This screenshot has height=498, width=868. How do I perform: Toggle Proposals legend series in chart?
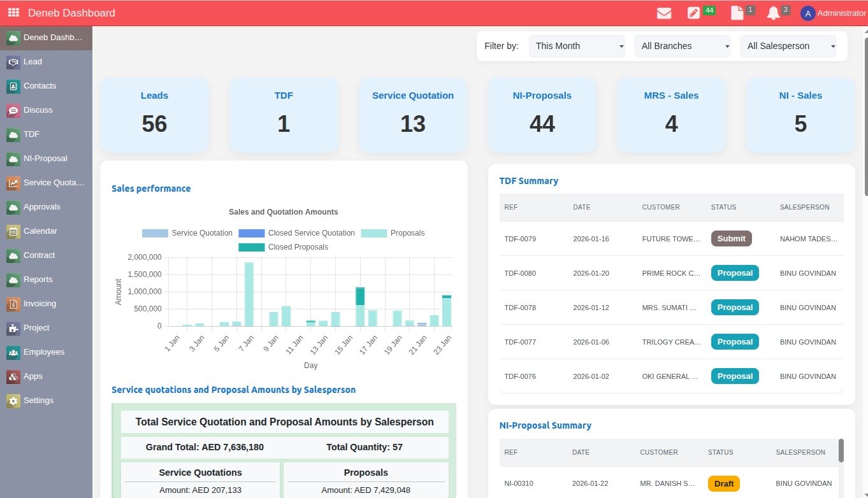(x=393, y=233)
